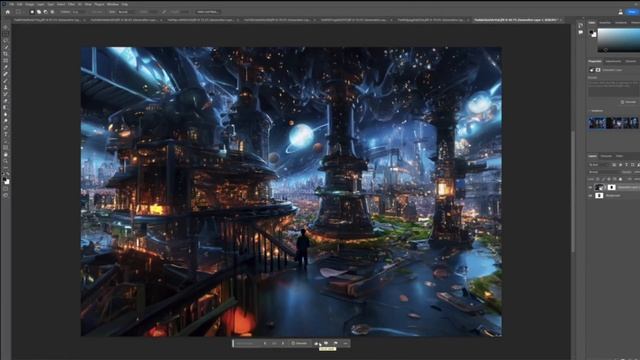
Task: Toggle type layer filter in Layers panel
Action: (627, 165)
